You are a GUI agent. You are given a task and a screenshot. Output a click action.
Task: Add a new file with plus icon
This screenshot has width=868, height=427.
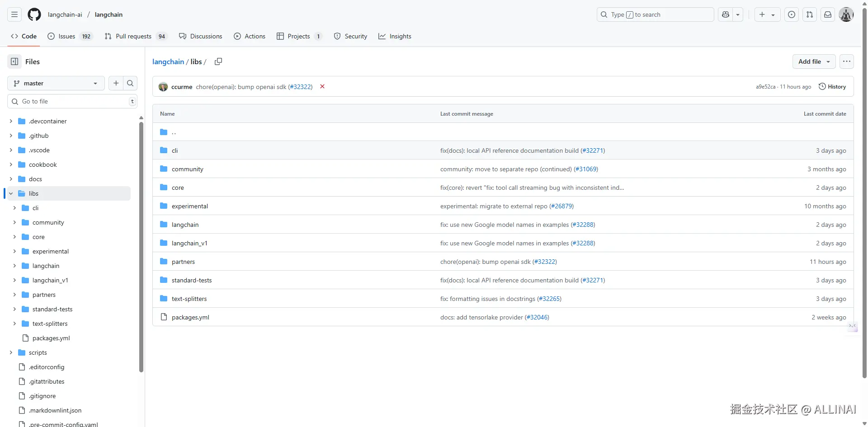[116, 83]
